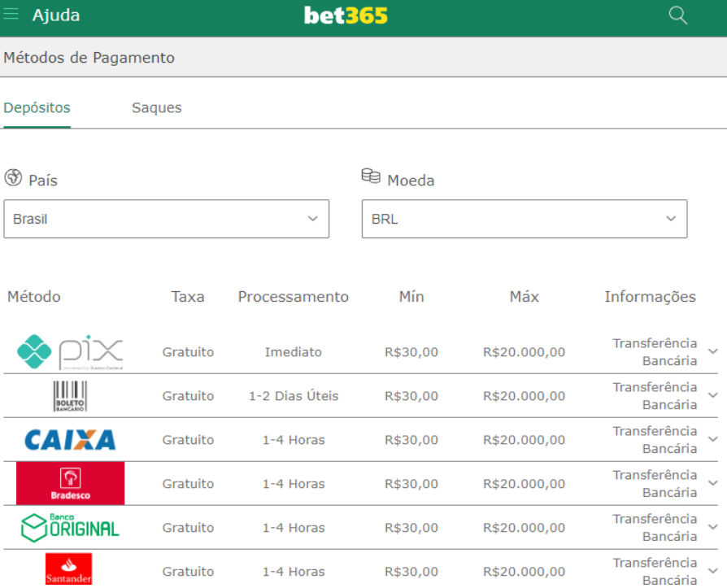Image resolution: width=727 pixels, height=588 pixels.
Task: Open the Moeda dropdown showing BRL
Action: tap(524, 219)
